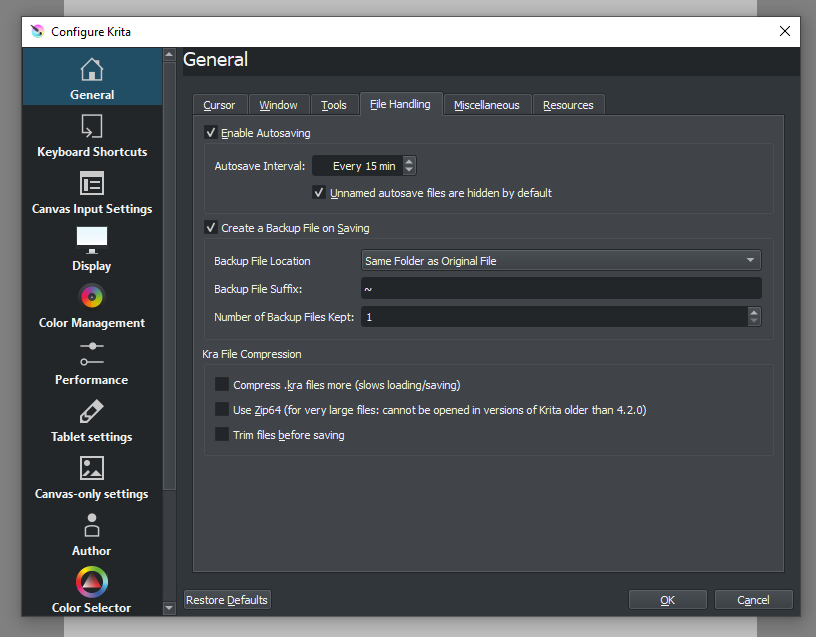The image size is (816, 637).
Task: Click Backup File Suffix input field
Action: 561,288
